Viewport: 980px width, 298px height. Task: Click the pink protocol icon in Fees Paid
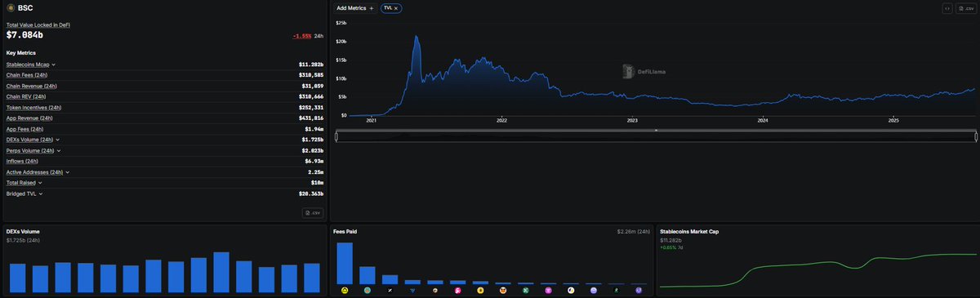[458, 290]
